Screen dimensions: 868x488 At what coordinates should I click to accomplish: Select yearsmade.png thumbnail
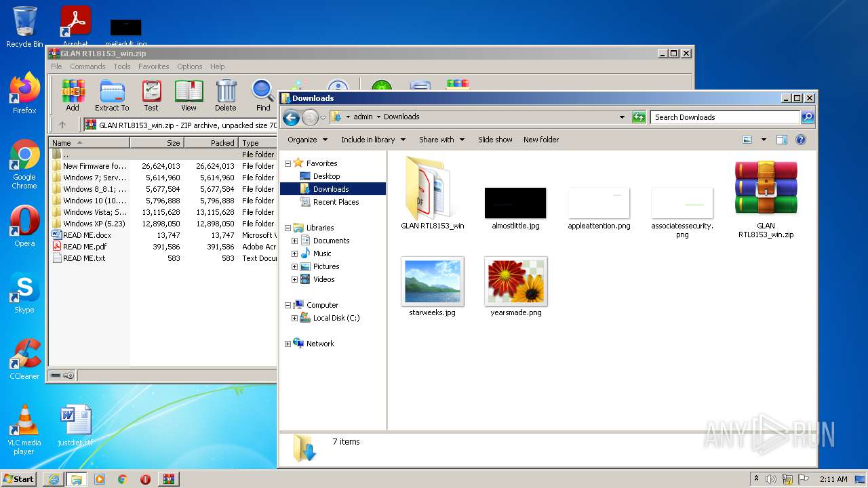pos(515,287)
